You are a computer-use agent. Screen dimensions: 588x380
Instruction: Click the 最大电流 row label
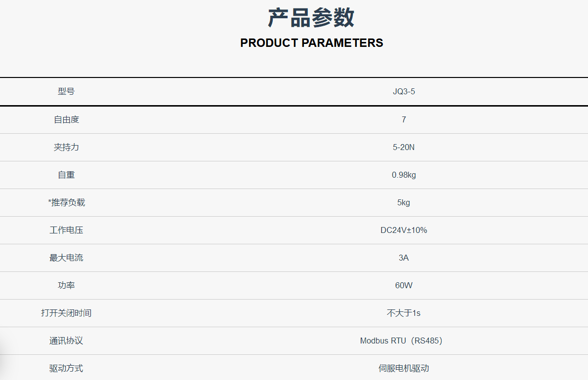tap(66, 258)
